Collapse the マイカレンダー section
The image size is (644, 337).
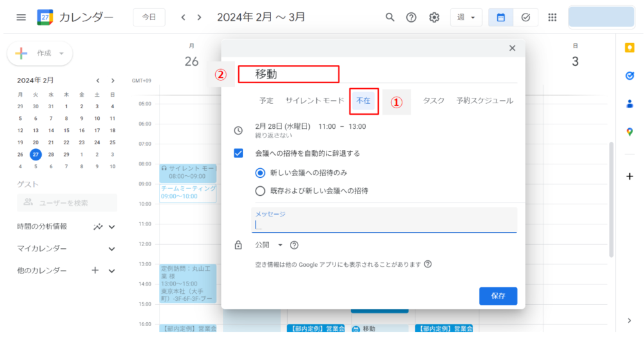111,249
